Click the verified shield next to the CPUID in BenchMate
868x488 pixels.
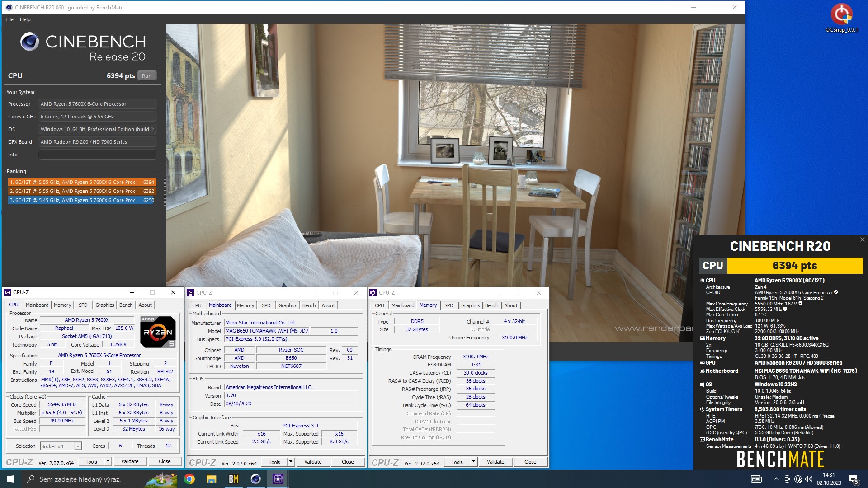[836, 292]
